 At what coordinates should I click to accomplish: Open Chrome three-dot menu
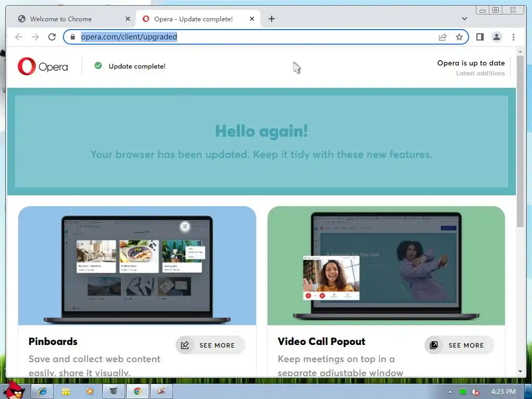point(513,37)
